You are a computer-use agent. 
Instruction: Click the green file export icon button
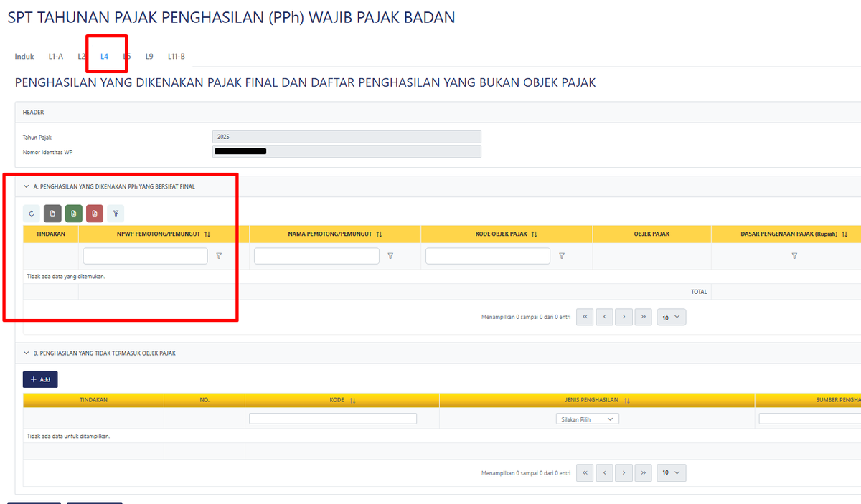(x=74, y=213)
